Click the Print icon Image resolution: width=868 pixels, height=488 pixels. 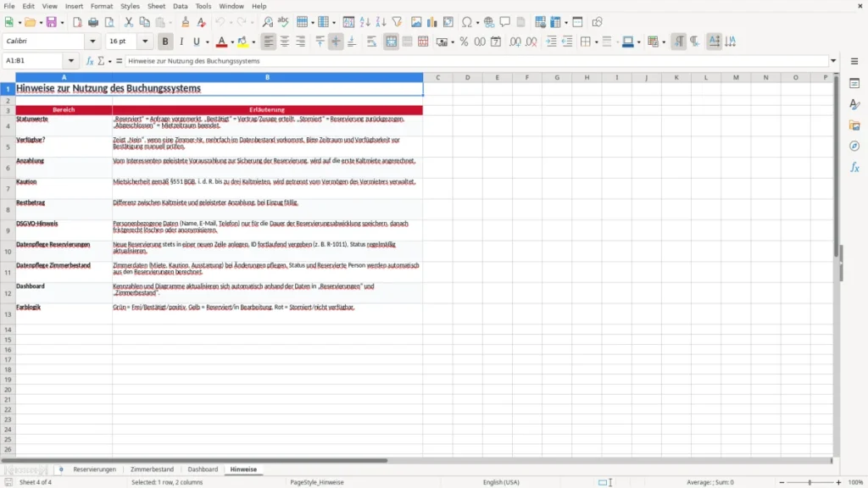click(93, 22)
